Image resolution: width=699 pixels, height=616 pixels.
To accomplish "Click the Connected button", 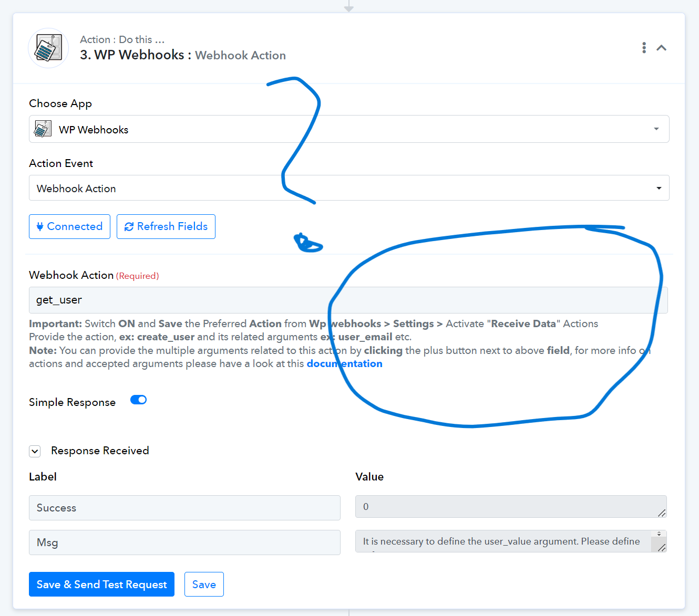I will pyautogui.click(x=69, y=226).
